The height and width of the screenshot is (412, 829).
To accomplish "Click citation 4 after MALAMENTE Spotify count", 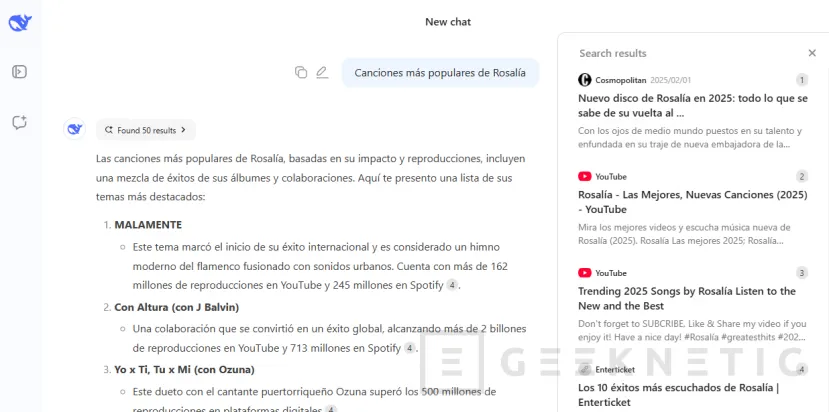I will point(452,285).
